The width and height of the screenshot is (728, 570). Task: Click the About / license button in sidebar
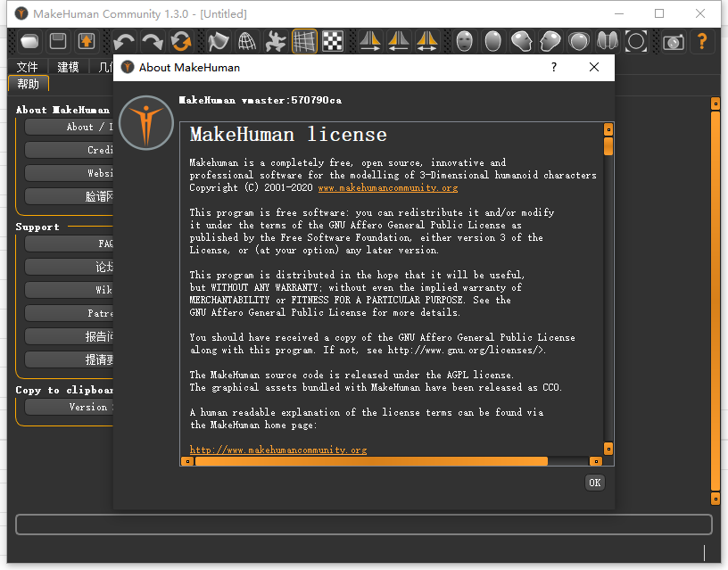pos(69,127)
